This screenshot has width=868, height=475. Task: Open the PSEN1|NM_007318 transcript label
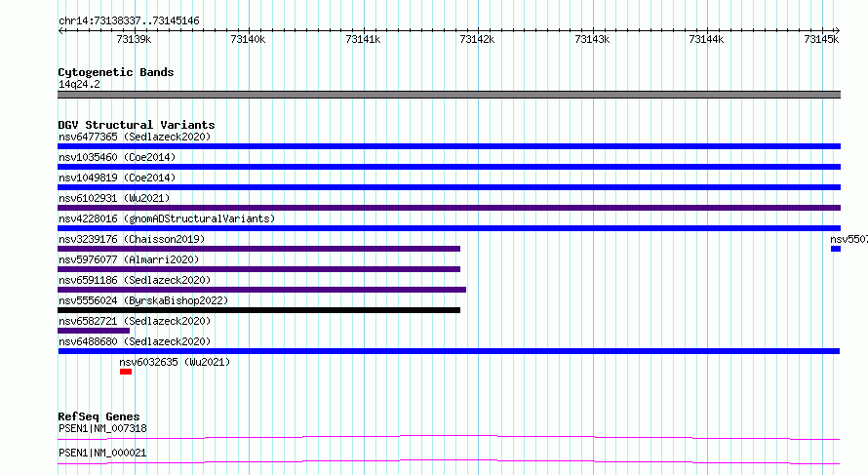pyautogui.click(x=102, y=428)
